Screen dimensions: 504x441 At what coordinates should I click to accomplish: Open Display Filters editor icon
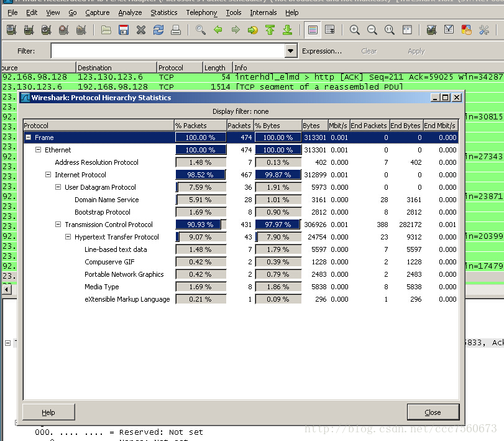tap(449, 30)
